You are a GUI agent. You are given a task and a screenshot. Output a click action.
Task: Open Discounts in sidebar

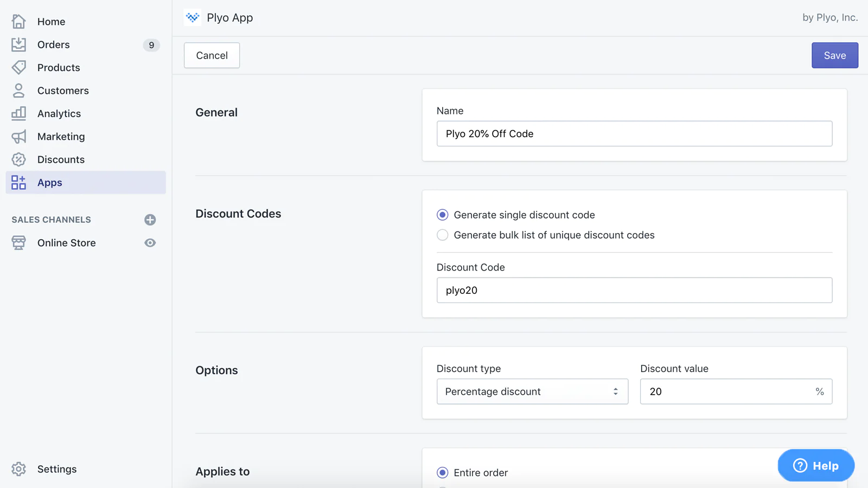click(x=86, y=159)
